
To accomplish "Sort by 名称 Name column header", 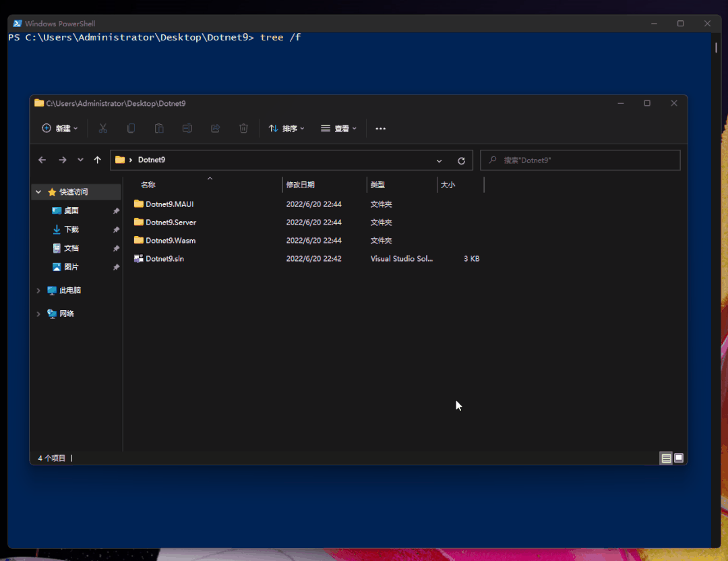I will coord(148,185).
